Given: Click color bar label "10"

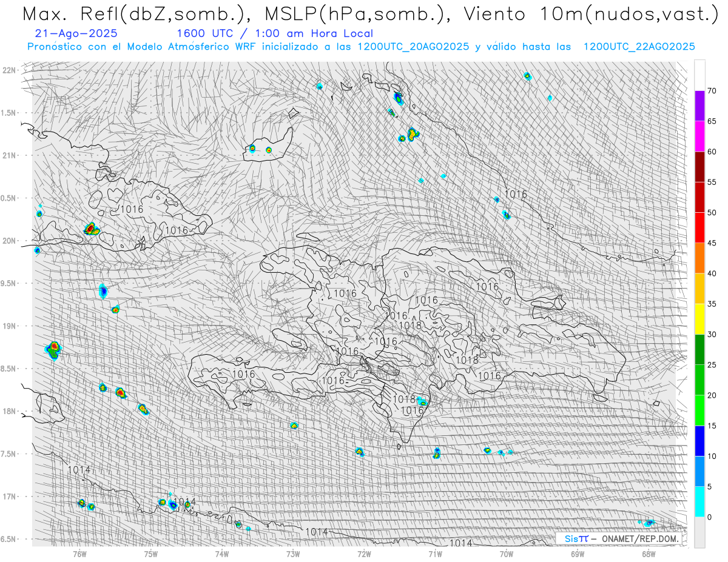Looking at the screenshot, I should [x=712, y=456].
